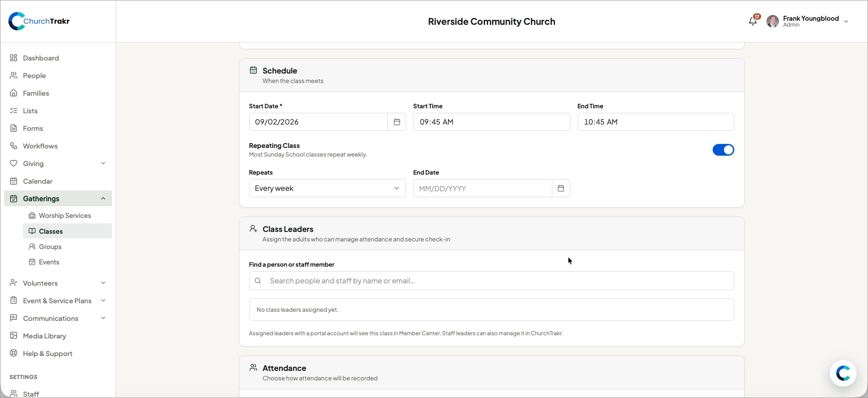
Task: Open the Repeats dropdown set to Every week
Action: tap(327, 188)
